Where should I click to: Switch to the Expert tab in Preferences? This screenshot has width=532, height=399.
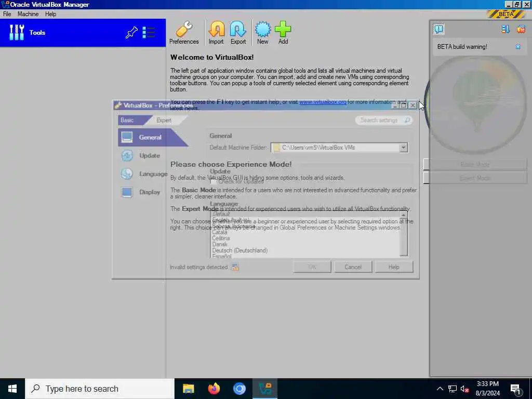164,120
